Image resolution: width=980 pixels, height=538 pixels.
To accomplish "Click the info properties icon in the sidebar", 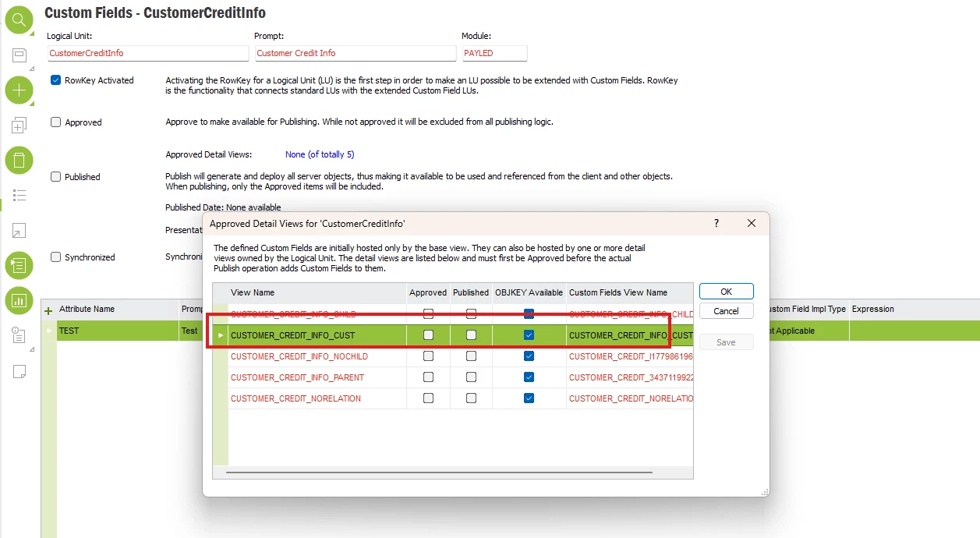I will (x=19, y=335).
